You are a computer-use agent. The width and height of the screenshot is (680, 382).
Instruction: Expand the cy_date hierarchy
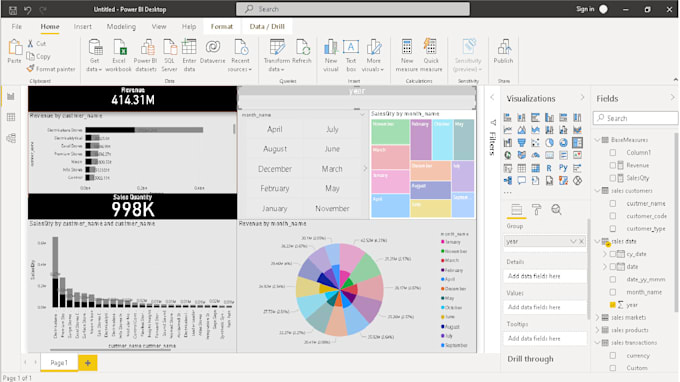[605, 254]
